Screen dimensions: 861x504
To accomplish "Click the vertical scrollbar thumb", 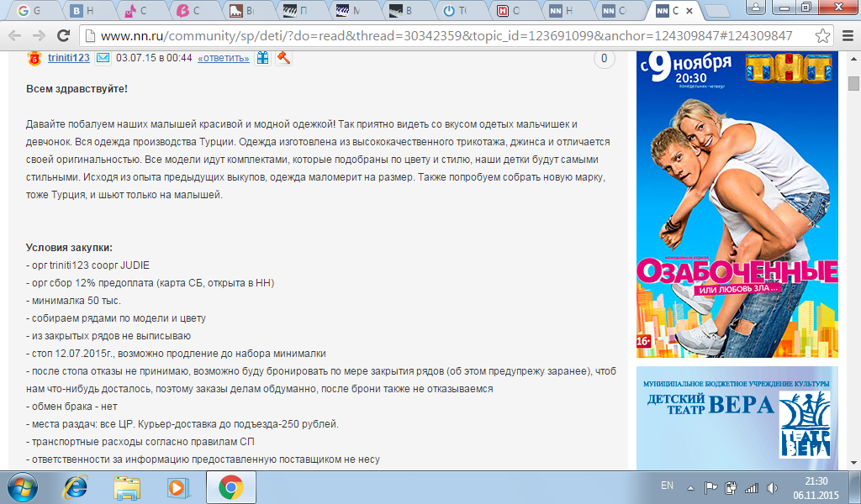I will [853, 83].
